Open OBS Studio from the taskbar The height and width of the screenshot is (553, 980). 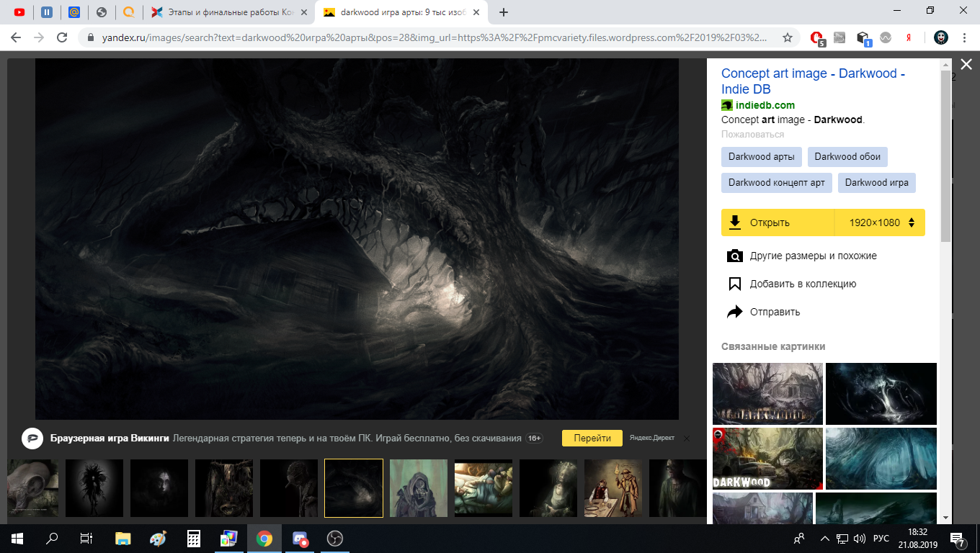tap(335, 539)
